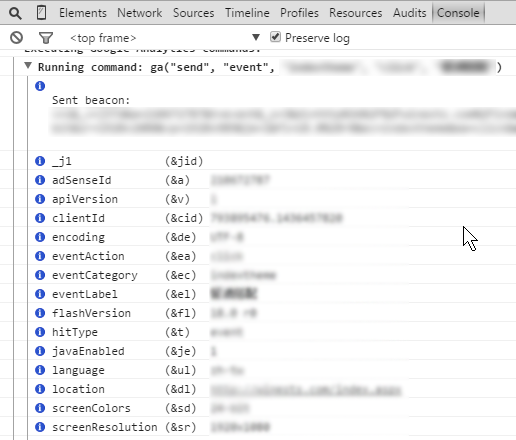516x440 pixels.
Task: Click the info icon beside javaEnabled
Action: click(40, 351)
